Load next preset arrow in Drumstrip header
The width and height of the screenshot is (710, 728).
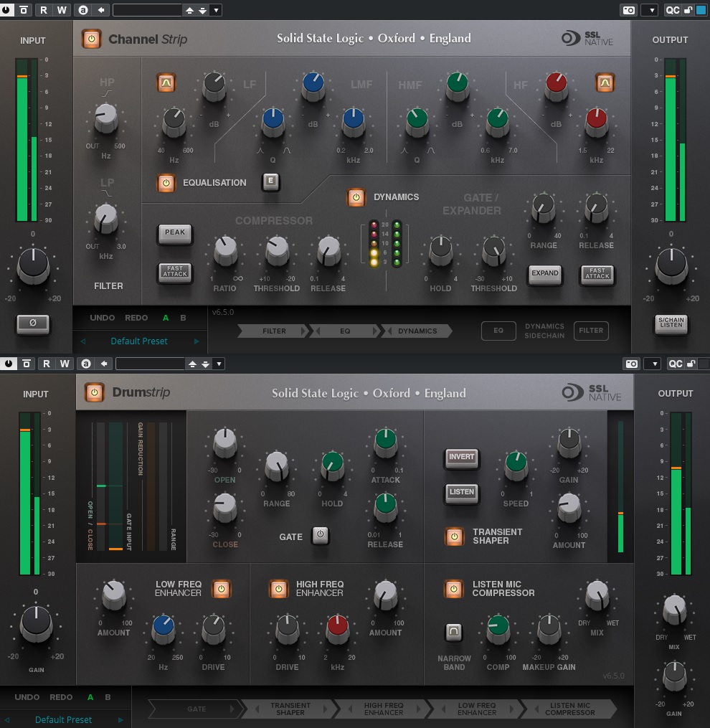pyautogui.click(x=205, y=364)
